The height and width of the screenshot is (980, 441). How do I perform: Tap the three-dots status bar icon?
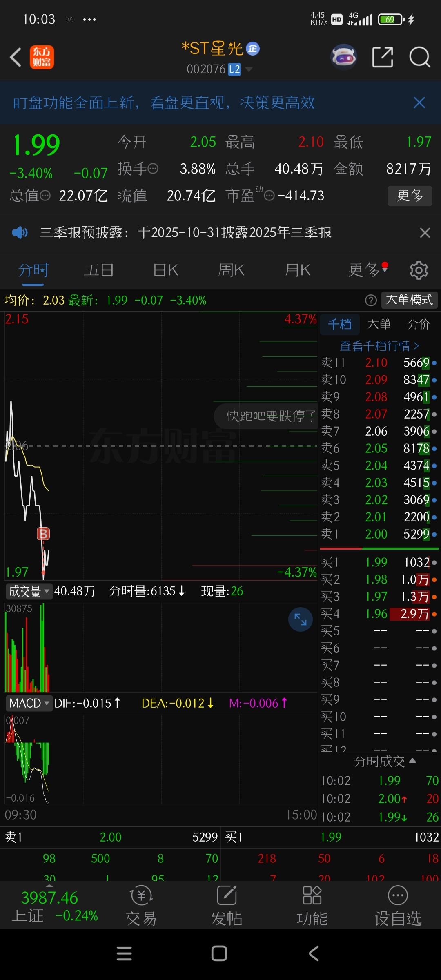[89, 19]
